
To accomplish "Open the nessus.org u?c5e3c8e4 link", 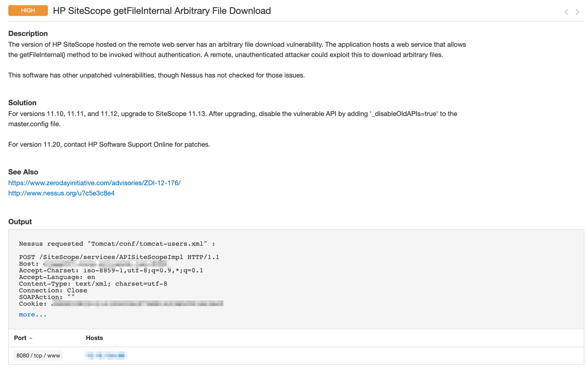I will (x=61, y=193).
